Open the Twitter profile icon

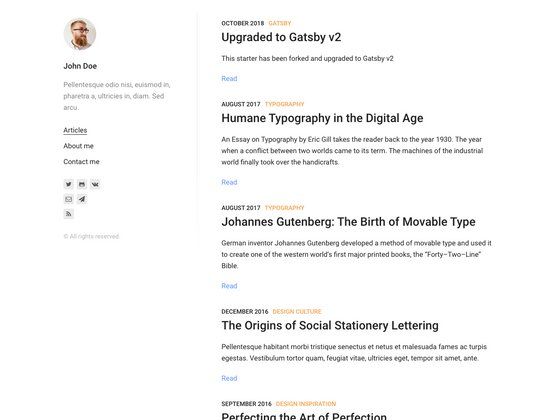[68, 184]
